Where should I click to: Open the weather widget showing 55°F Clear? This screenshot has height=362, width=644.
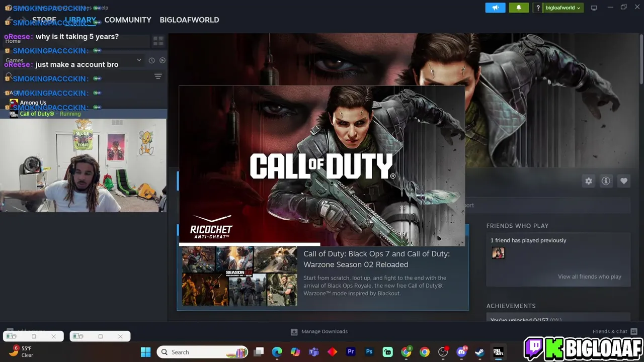coord(21,351)
